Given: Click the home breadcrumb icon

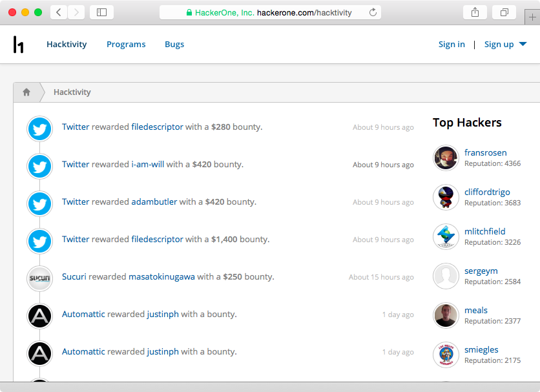Looking at the screenshot, I should [26, 92].
